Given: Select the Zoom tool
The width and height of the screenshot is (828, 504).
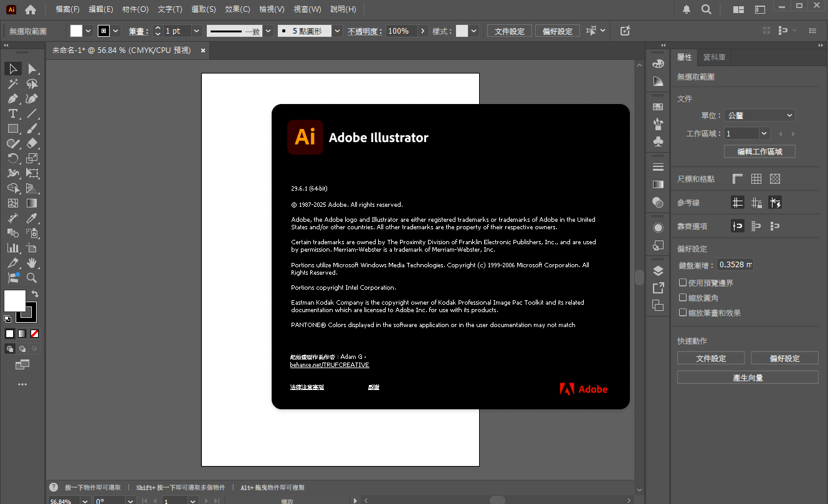Looking at the screenshot, I should click(32, 278).
